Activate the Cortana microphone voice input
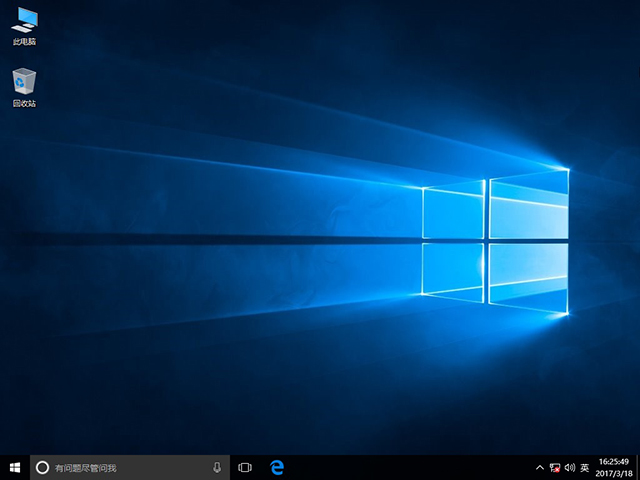Viewport: 640px width, 480px height. [217, 467]
